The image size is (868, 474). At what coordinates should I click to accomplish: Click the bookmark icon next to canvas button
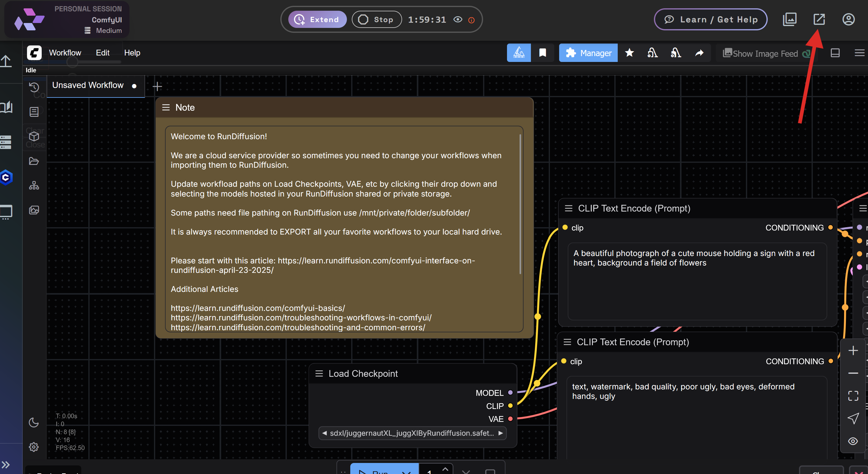(543, 52)
